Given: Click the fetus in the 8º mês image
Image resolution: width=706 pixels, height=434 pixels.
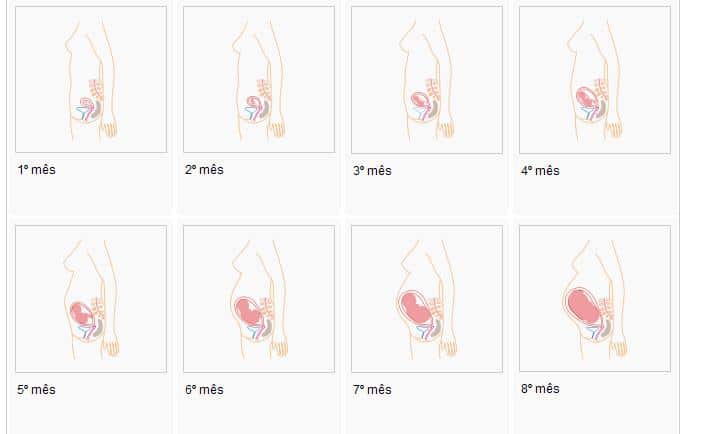Looking at the screenshot, I should [x=584, y=306].
